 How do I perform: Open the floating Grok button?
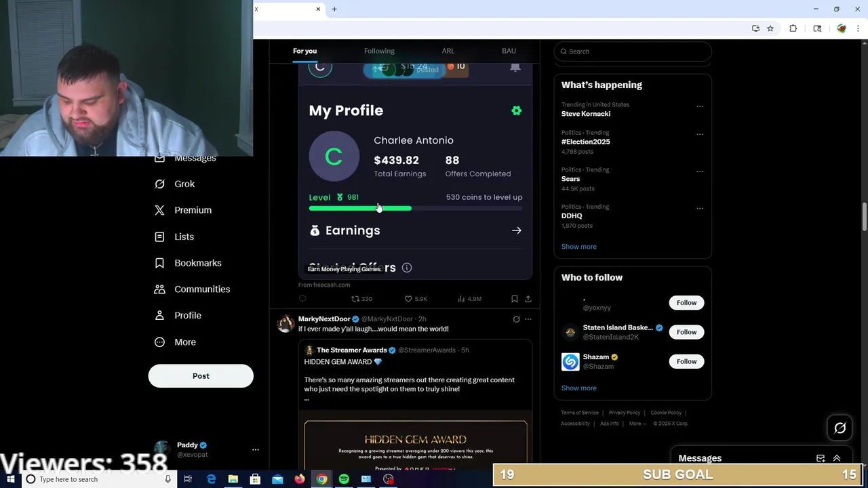click(840, 428)
